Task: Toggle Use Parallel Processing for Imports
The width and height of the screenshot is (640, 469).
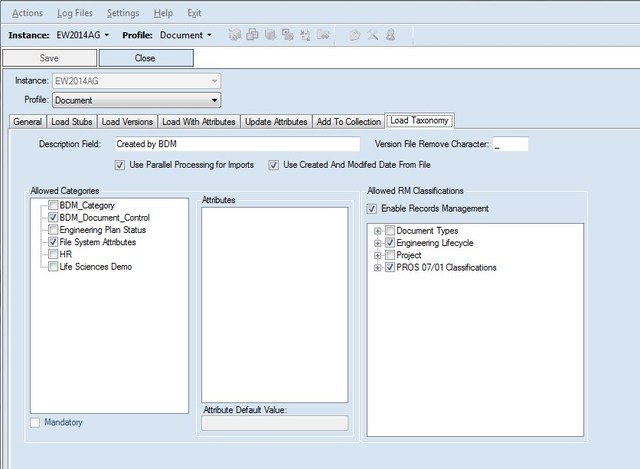Action: coord(121,165)
